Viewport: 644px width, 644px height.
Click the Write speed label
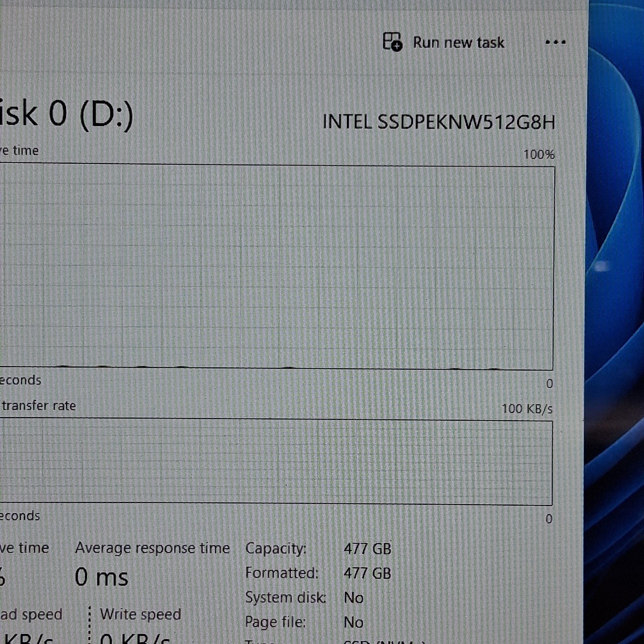click(x=140, y=614)
